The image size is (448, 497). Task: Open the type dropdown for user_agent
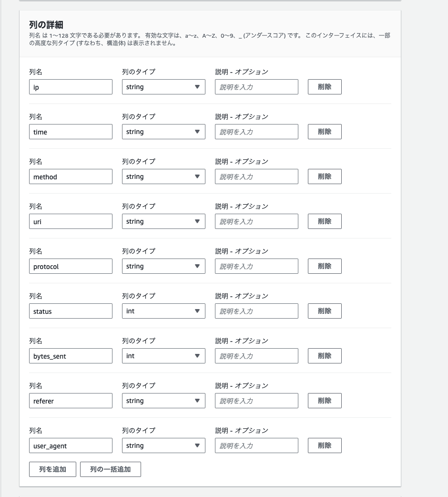click(163, 445)
